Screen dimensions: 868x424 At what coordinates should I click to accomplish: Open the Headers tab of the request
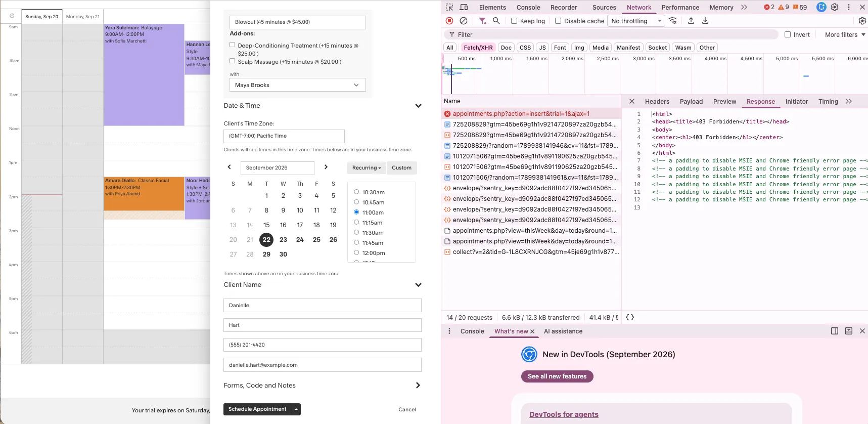657,101
